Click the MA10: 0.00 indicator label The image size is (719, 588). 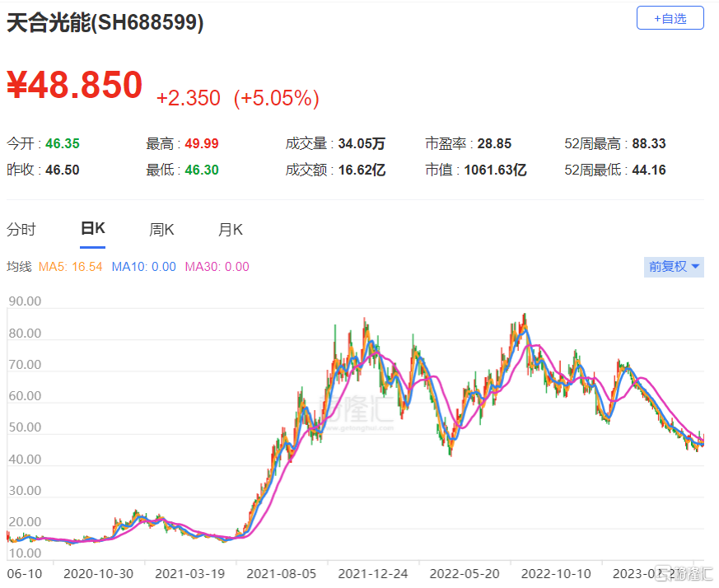click(144, 267)
